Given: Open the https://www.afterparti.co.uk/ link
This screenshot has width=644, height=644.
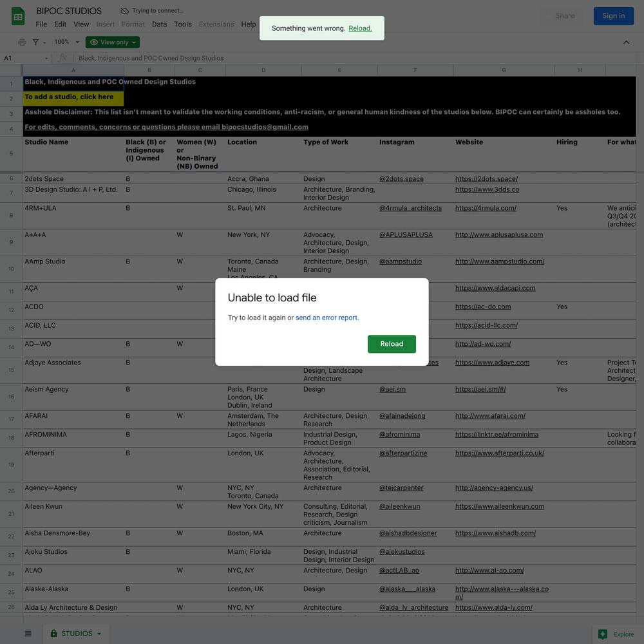Looking at the screenshot, I should click(x=500, y=453).
